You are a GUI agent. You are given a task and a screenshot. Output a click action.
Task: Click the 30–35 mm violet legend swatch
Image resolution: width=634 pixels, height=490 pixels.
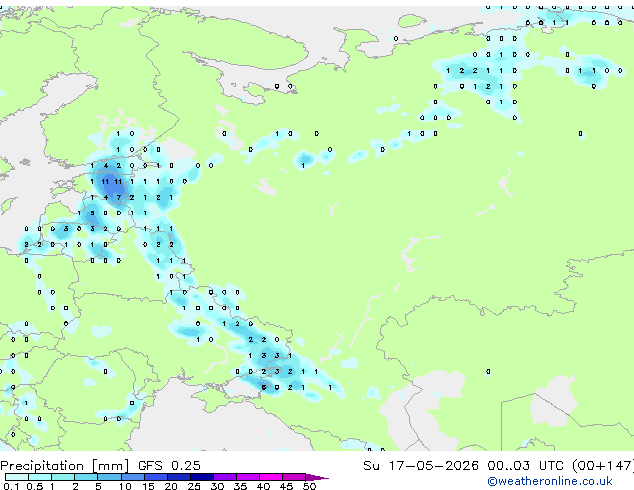[x=225, y=477]
